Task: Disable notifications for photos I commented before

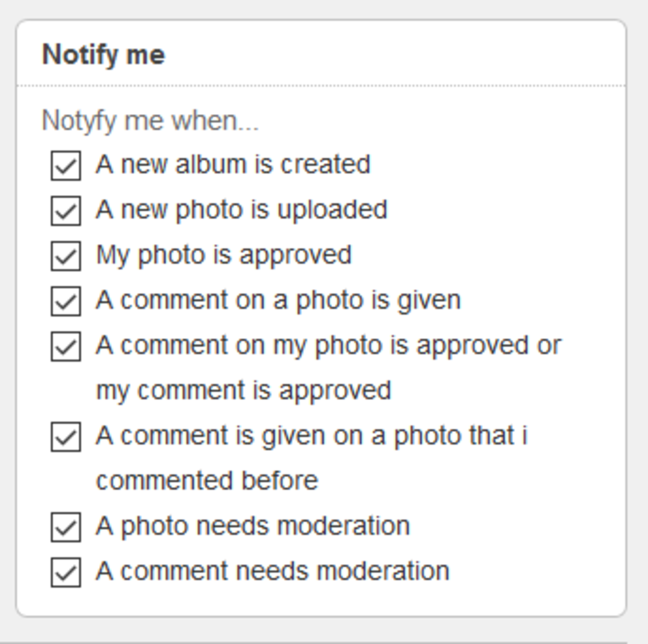Action: pyautogui.click(x=66, y=435)
